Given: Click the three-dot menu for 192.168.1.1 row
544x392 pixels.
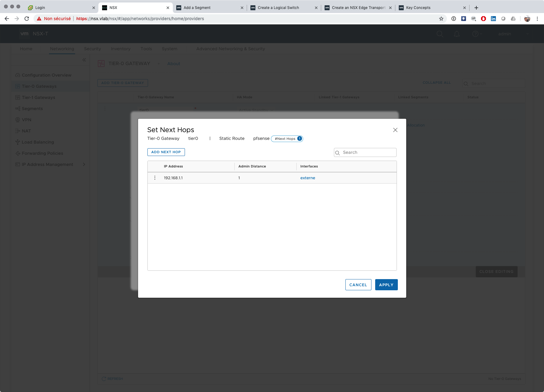Looking at the screenshot, I should (155, 178).
